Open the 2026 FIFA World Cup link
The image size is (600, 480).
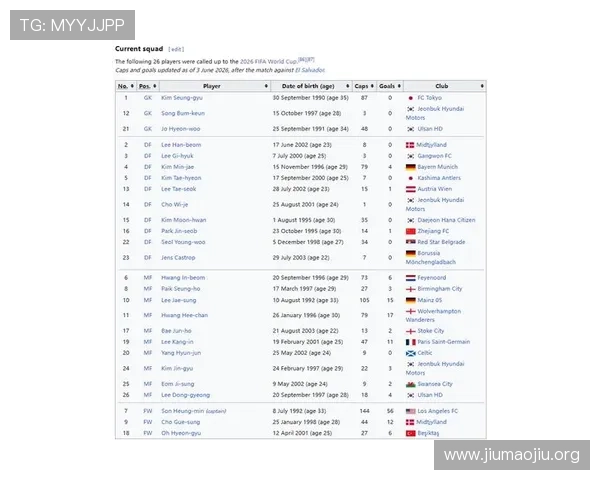pyautogui.click(x=269, y=62)
